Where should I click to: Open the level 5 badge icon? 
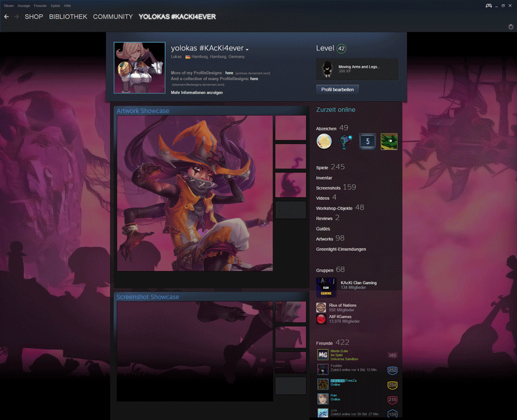point(367,141)
